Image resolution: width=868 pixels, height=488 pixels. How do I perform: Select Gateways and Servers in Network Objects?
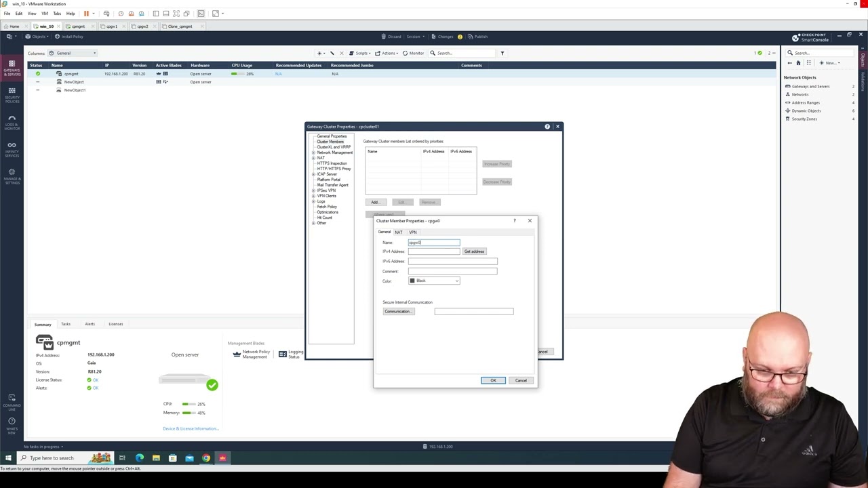(x=810, y=86)
